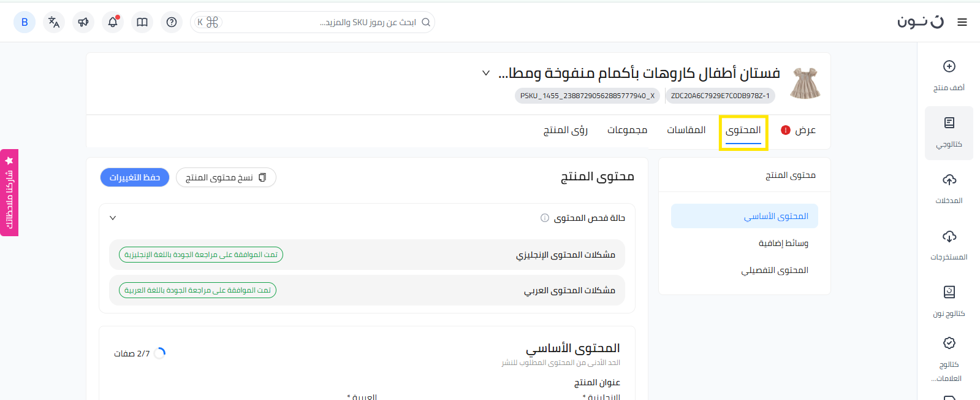Click the info icon beside content check status
The image size is (980, 400).
(544, 218)
